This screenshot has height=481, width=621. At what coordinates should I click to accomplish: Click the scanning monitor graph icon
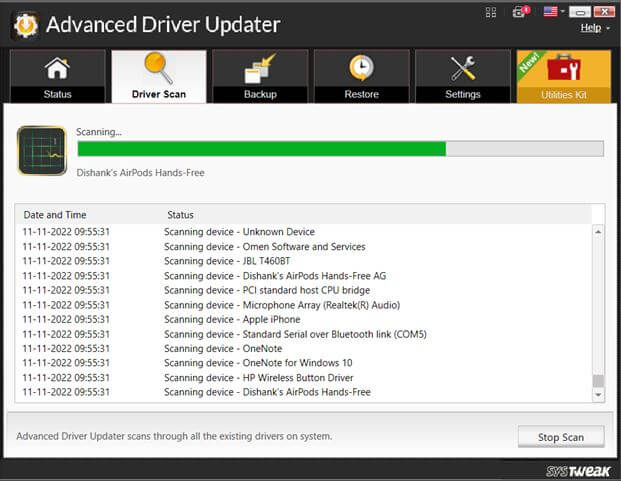coord(42,151)
